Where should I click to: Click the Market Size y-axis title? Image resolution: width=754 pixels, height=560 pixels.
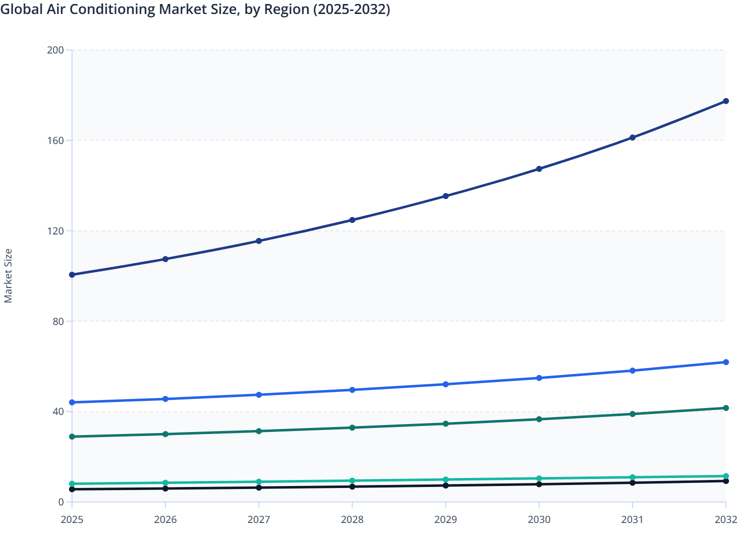point(8,275)
